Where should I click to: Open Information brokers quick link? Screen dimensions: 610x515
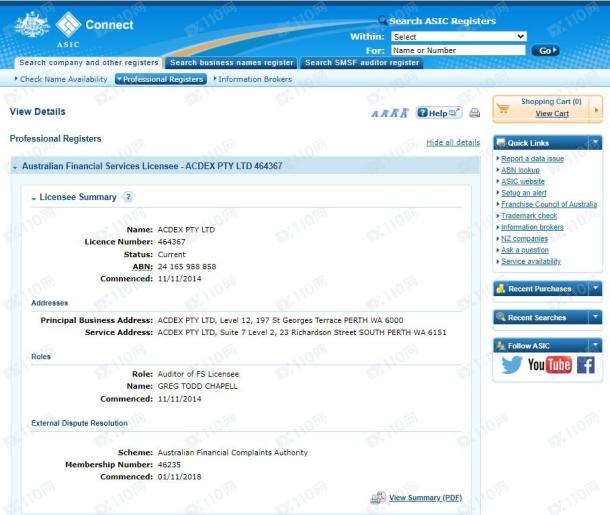532,227
